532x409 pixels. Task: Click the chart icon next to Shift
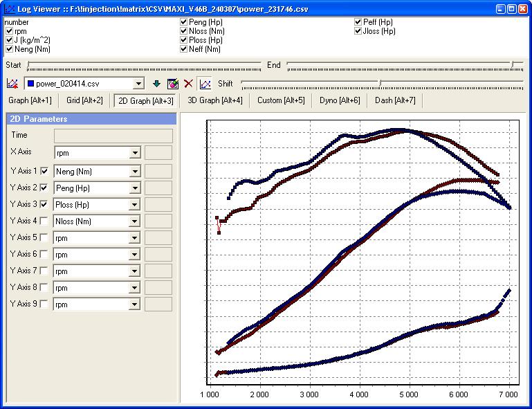205,84
